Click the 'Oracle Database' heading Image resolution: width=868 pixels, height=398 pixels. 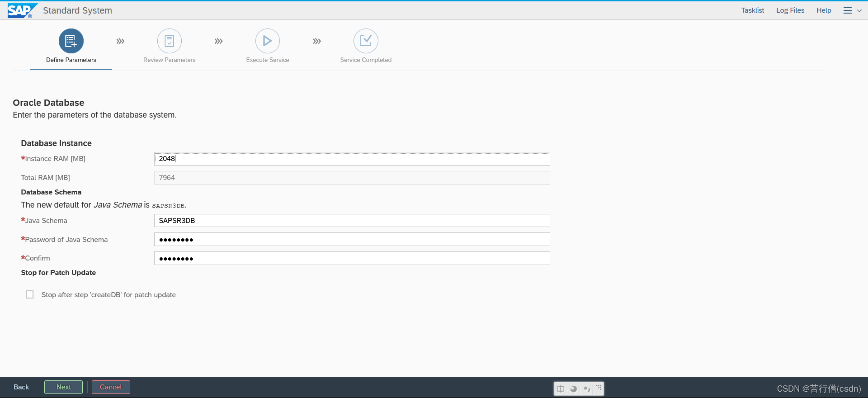coord(48,103)
